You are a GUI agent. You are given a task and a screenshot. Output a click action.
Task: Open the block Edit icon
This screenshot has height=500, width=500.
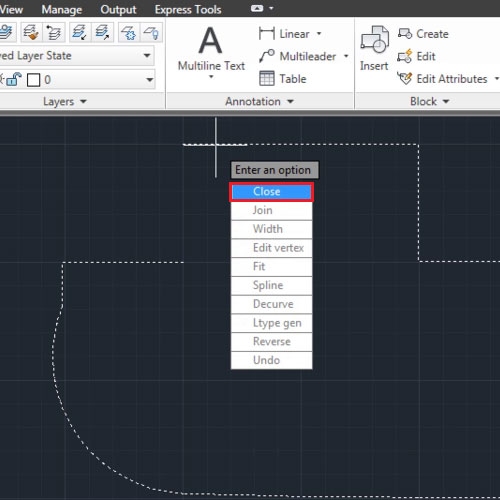point(405,56)
